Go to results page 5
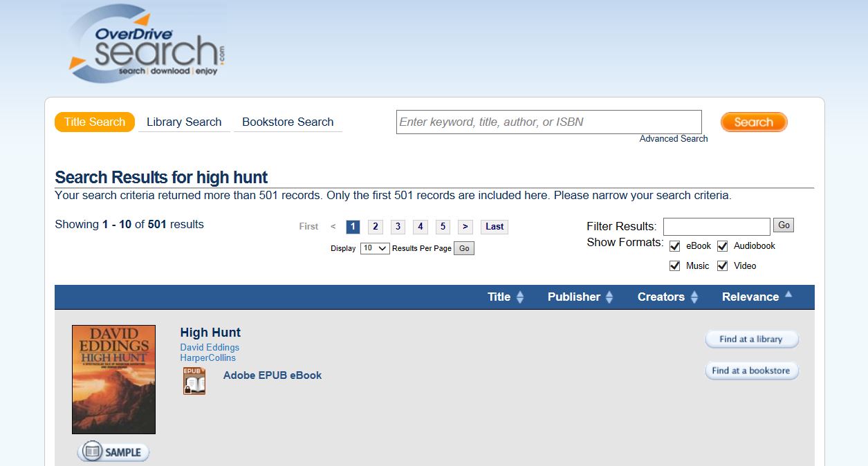Screen dimensions: 868x466 coord(443,227)
